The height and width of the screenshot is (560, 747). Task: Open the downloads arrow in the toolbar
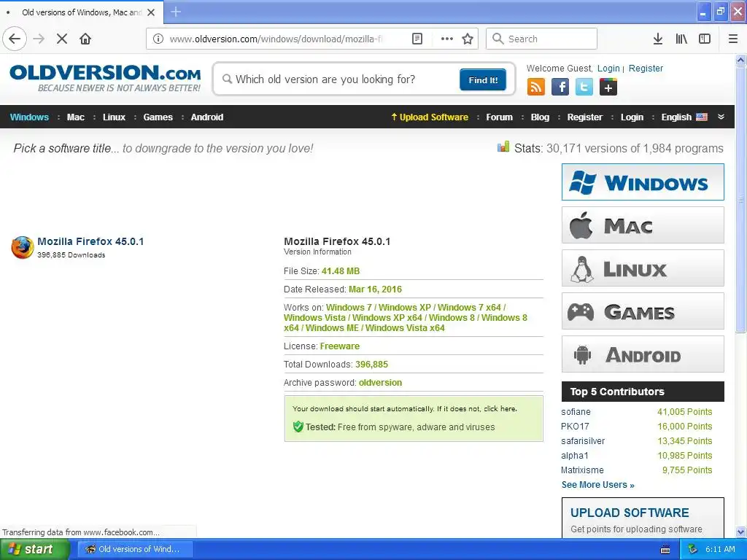(x=657, y=39)
